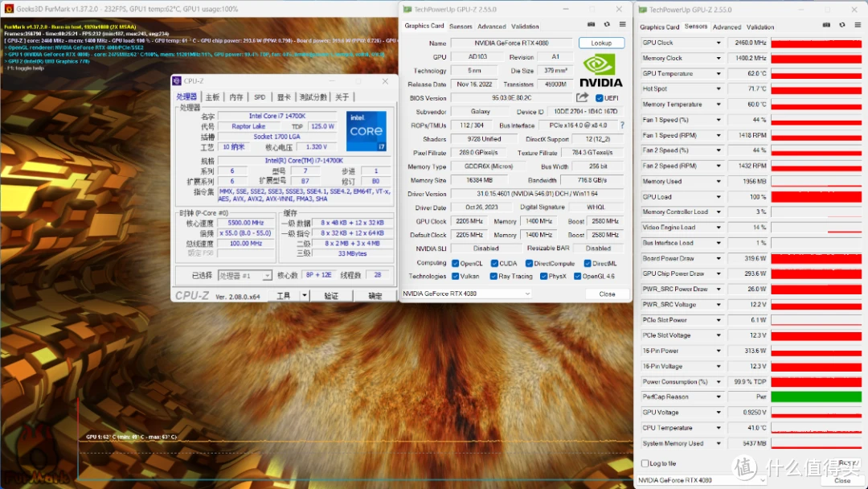Click the refresh icon in GPU-Z Graphics Card window
868x489 pixels.
(x=607, y=24)
